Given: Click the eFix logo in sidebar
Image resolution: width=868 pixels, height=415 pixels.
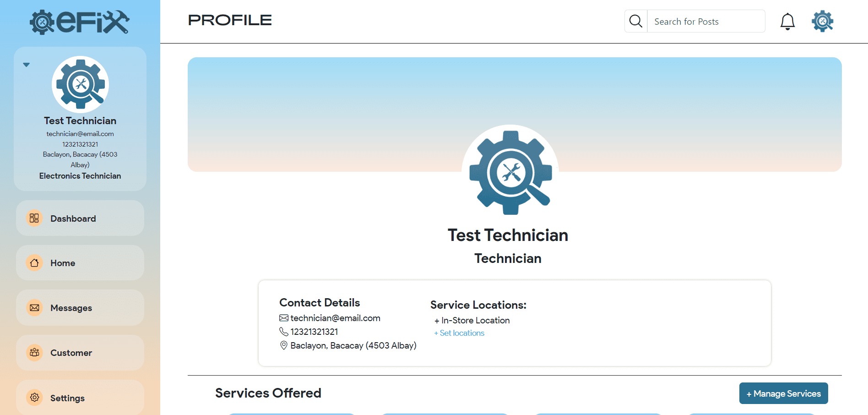Looking at the screenshot, I should tap(80, 22).
